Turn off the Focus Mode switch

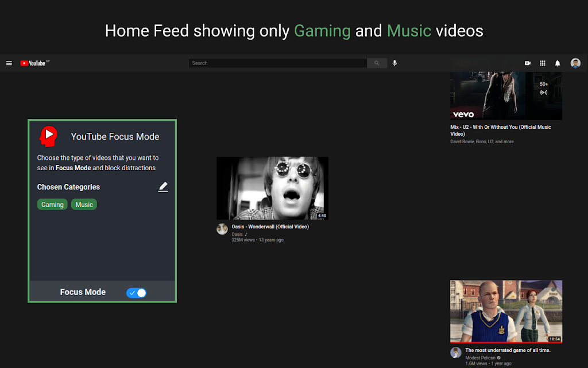click(137, 293)
